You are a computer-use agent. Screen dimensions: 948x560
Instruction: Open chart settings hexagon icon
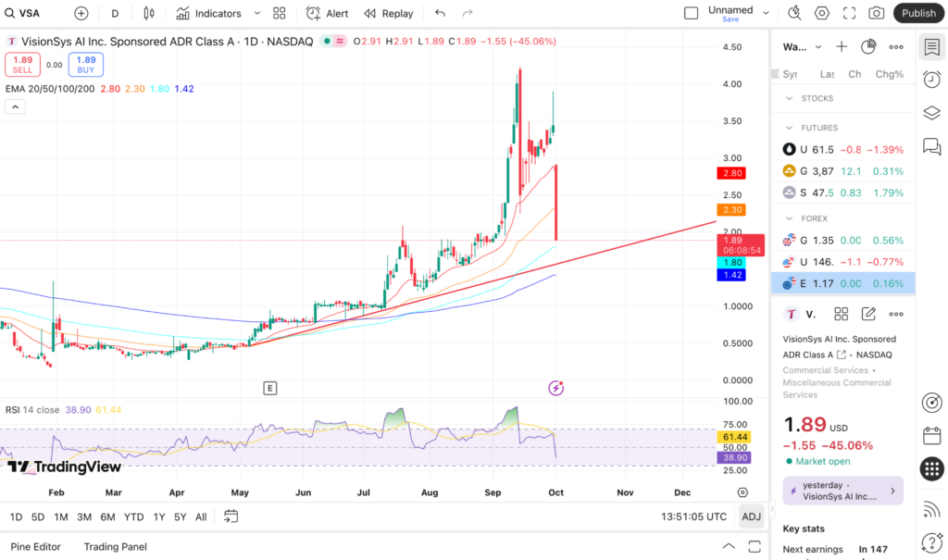click(821, 13)
